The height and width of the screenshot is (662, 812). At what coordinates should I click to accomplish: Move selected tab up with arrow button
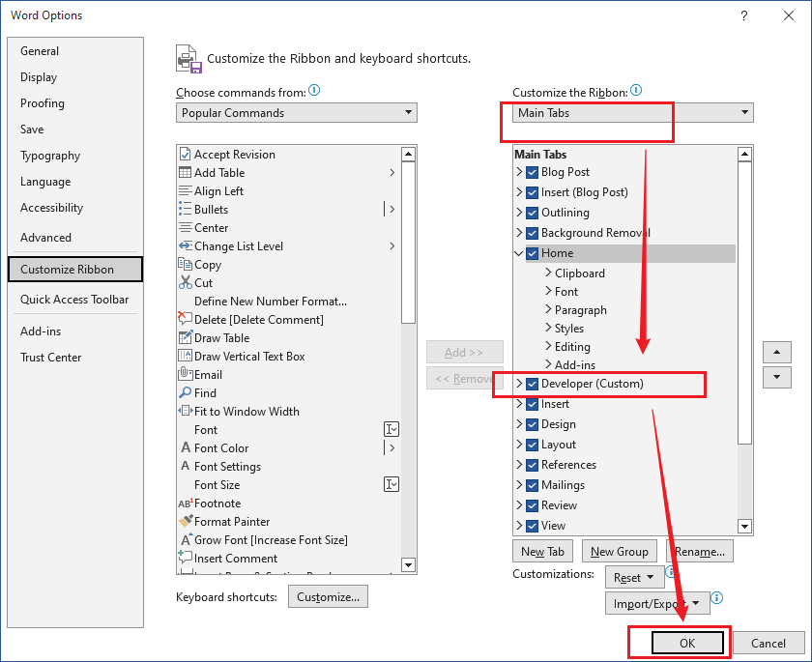(x=777, y=353)
